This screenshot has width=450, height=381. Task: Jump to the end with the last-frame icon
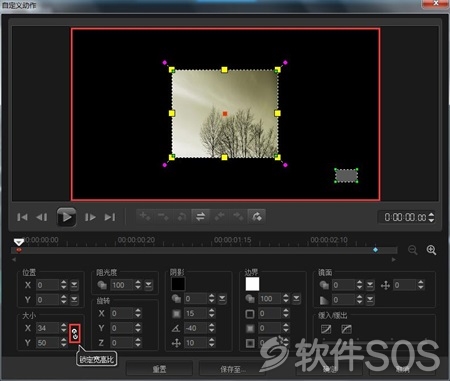(x=110, y=217)
